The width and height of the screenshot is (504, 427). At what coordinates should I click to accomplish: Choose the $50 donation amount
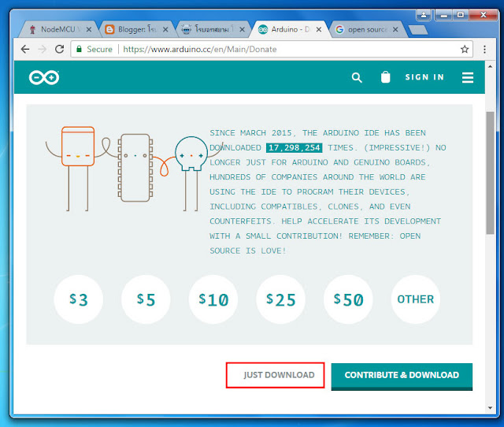pyautogui.click(x=348, y=299)
